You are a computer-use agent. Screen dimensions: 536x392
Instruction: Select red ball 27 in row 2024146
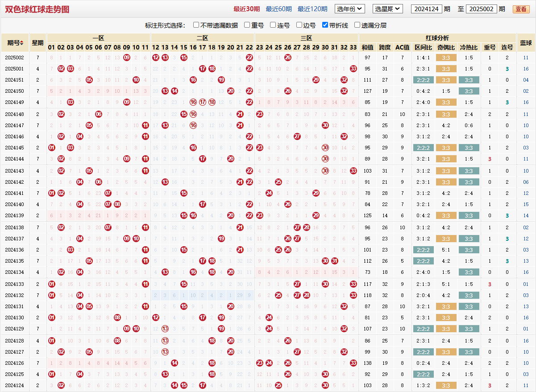point(297,136)
